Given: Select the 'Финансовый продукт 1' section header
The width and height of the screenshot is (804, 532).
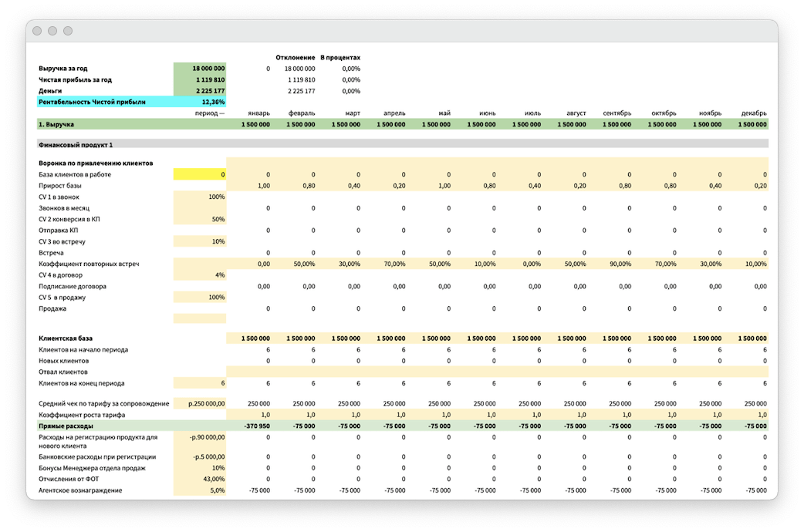Looking at the screenshot, I should point(75,144).
